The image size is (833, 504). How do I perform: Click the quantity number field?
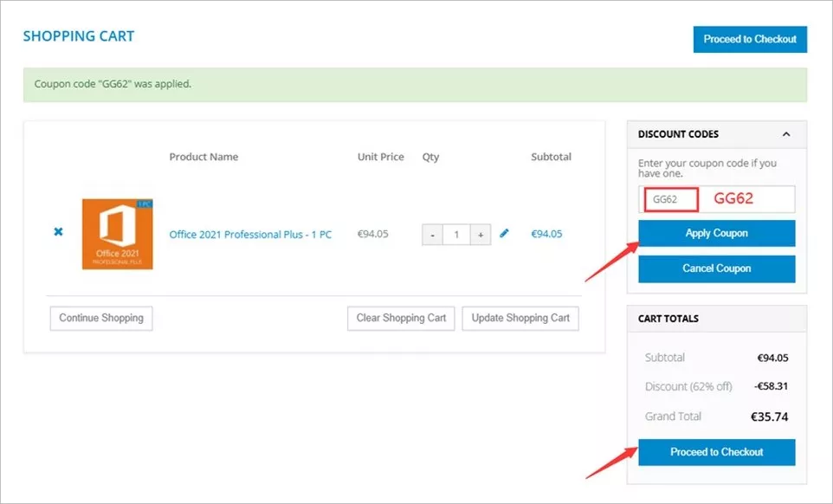456,235
